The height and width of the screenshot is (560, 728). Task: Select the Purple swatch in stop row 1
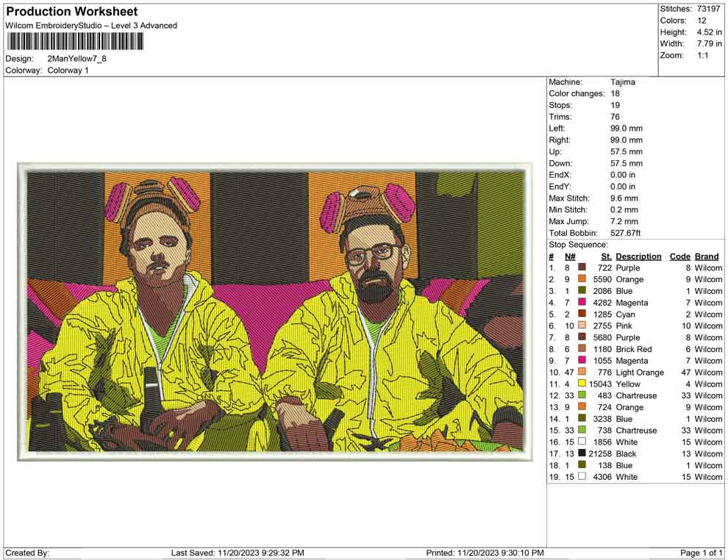point(582,268)
